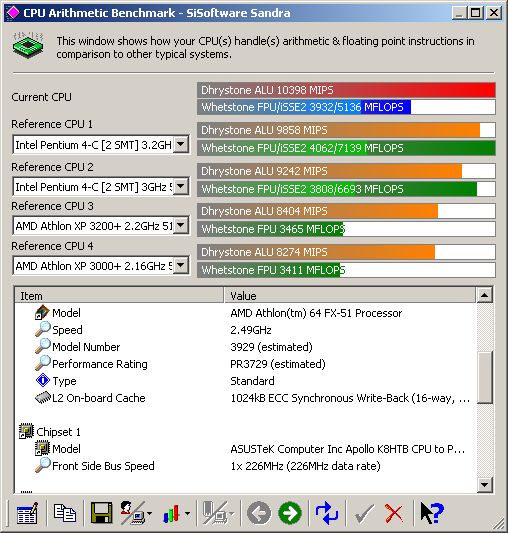Screen dimensions: 508x533
Task: Click the blue diamond icon beside Type
Action: [43, 380]
